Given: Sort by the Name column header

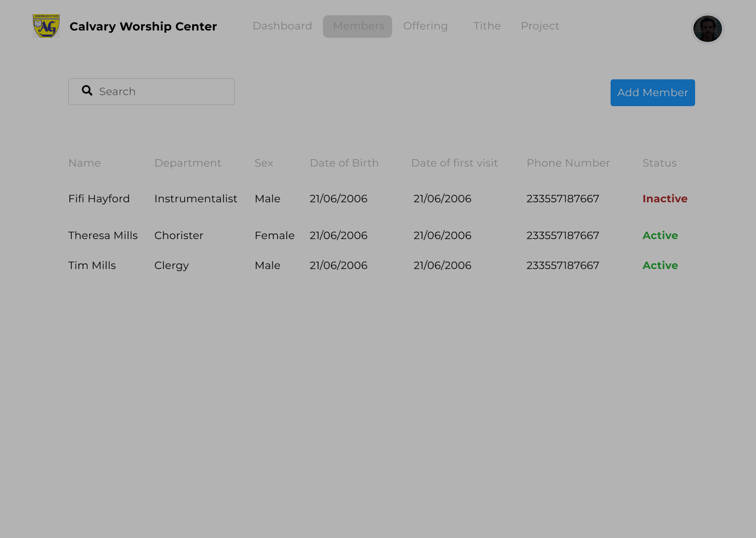Looking at the screenshot, I should pyautogui.click(x=85, y=163).
